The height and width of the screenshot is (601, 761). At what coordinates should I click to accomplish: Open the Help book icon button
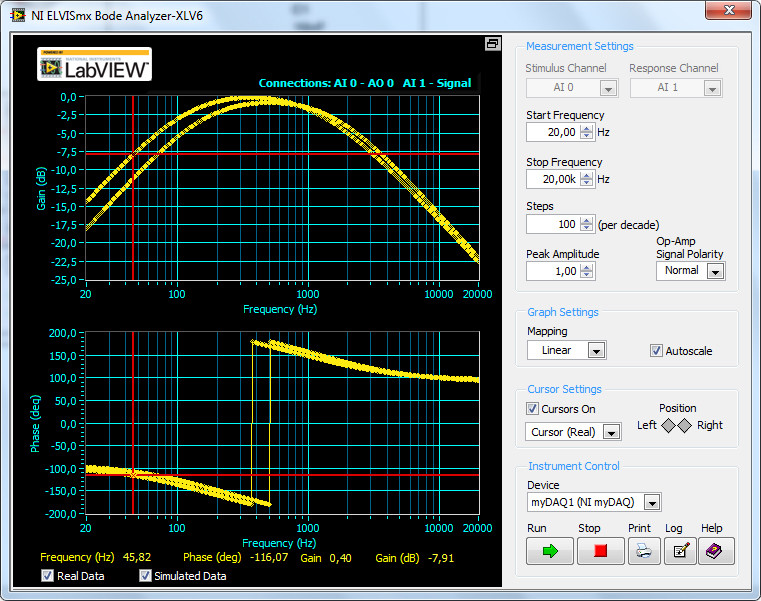coord(716,551)
